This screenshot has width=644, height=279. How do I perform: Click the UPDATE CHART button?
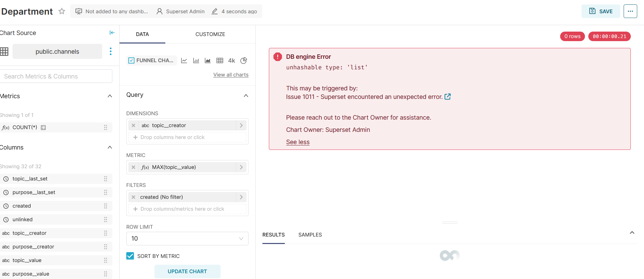tap(187, 271)
